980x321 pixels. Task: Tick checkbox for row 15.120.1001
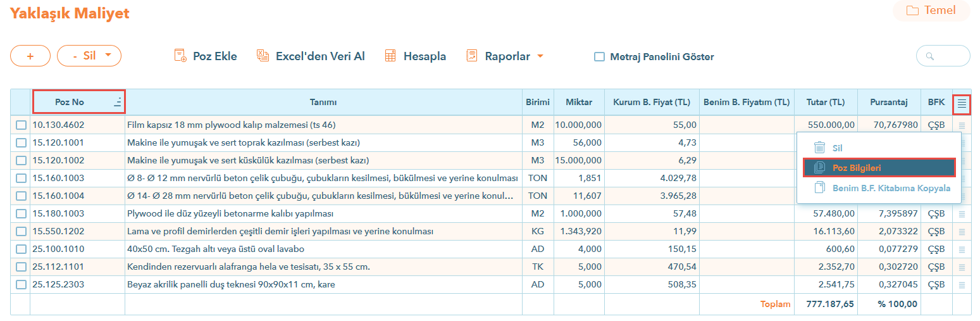click(22, 143)
